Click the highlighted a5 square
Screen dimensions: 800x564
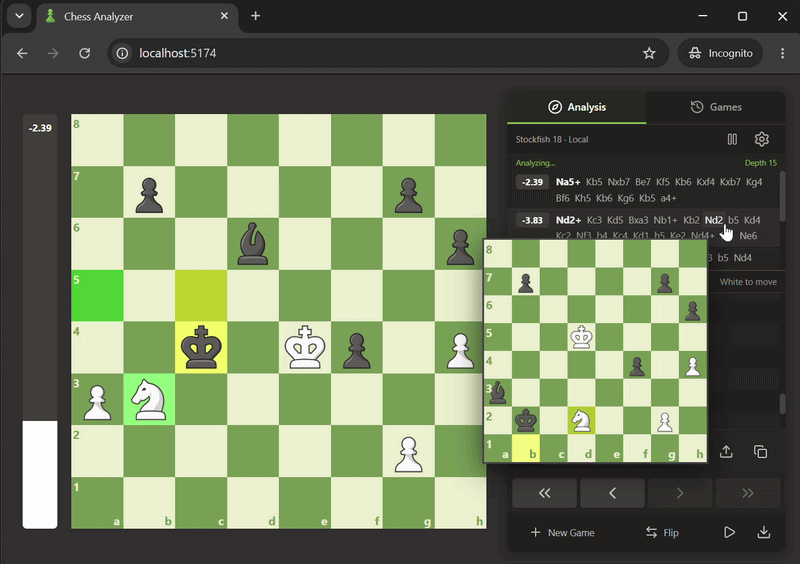[x=97, y=296]
